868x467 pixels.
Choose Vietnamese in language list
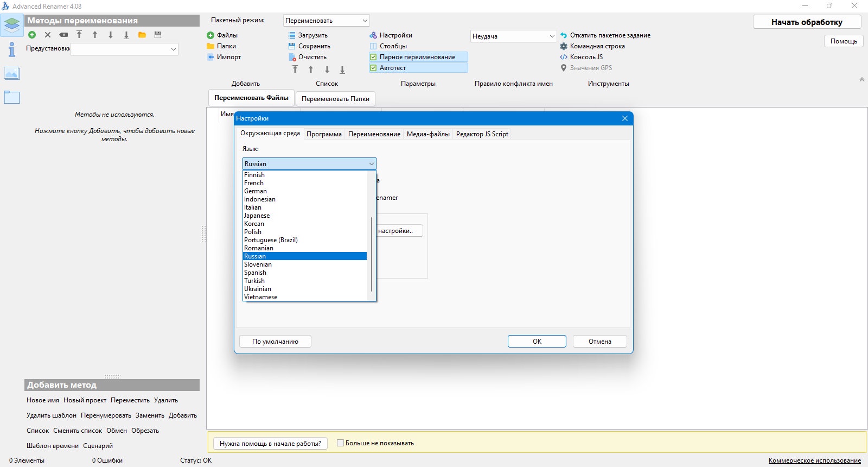pyautogui.click(x=305, y=297)
